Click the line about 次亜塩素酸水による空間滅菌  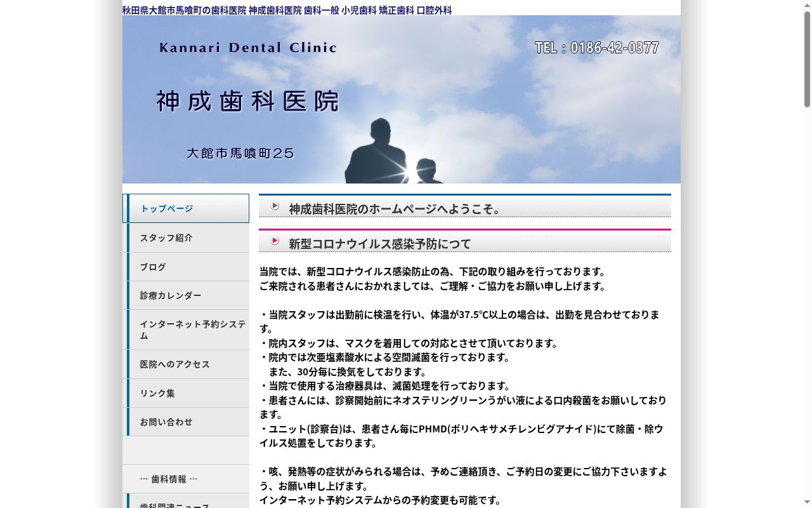pos(385,357)
